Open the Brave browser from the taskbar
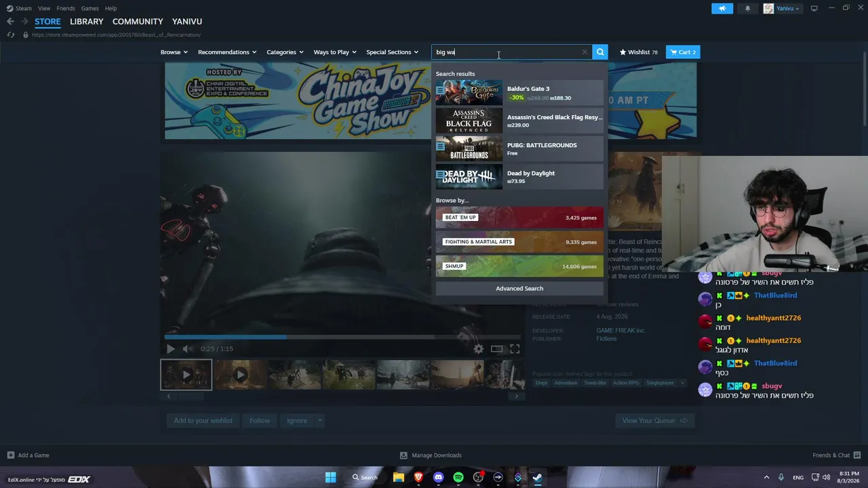The width and height of the screenshot is (868, 488). coord(418,478)
